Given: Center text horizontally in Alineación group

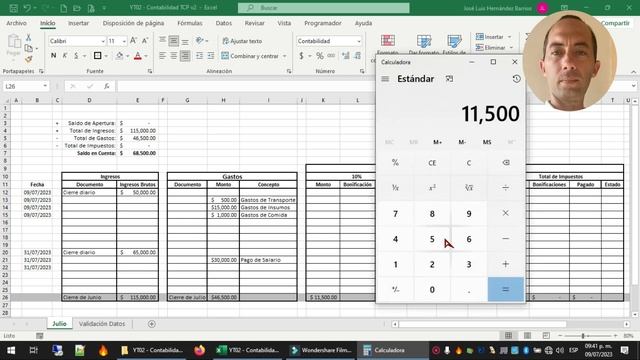Looking at the screenshot, I should tap(173, 56).
